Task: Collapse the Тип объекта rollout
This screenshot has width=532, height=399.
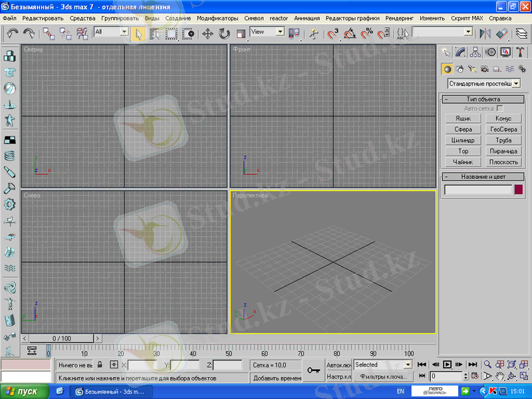Action: 483,99
